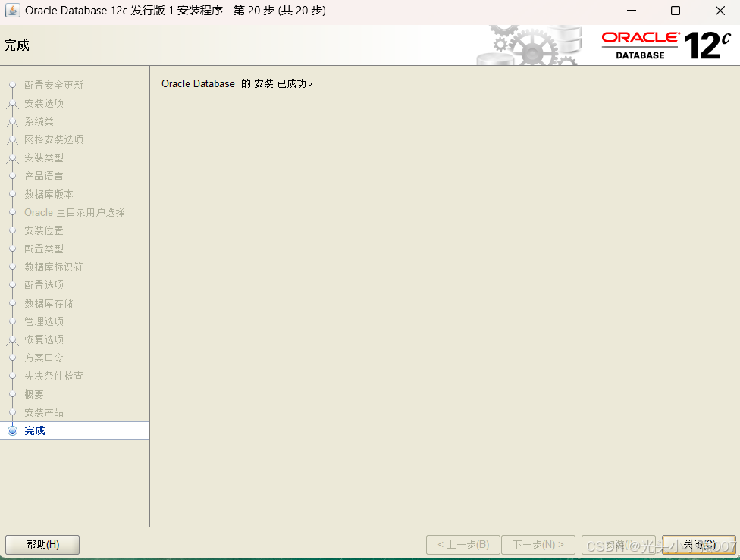Click the 上一步(B) back button

(x=463, y=544)
